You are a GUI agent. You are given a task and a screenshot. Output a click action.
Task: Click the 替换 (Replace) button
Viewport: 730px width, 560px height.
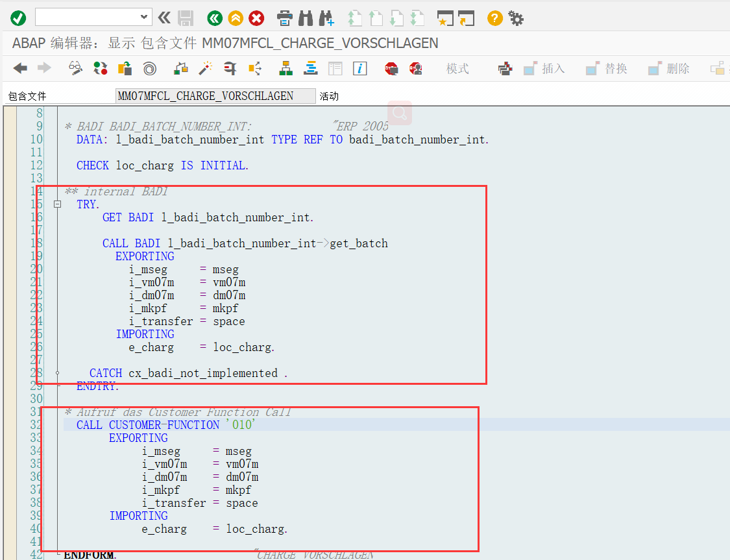click(607, 68)
